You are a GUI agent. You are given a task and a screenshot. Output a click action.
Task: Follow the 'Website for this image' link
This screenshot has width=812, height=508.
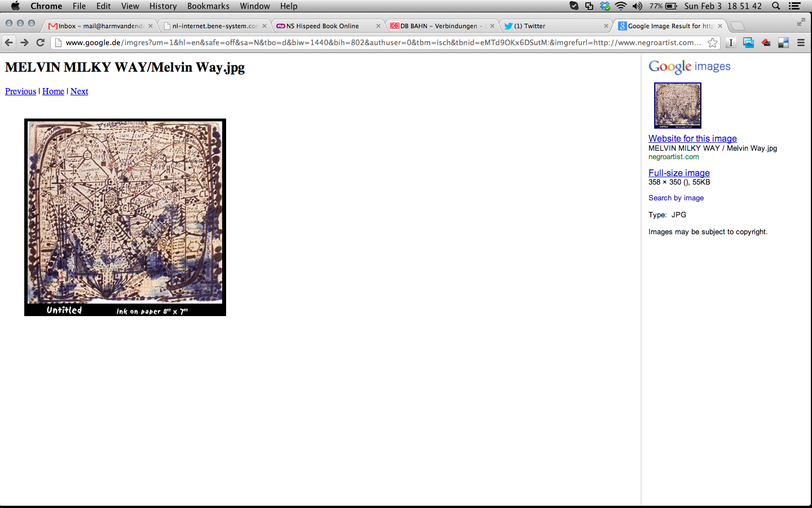click(x=692, y=138)
